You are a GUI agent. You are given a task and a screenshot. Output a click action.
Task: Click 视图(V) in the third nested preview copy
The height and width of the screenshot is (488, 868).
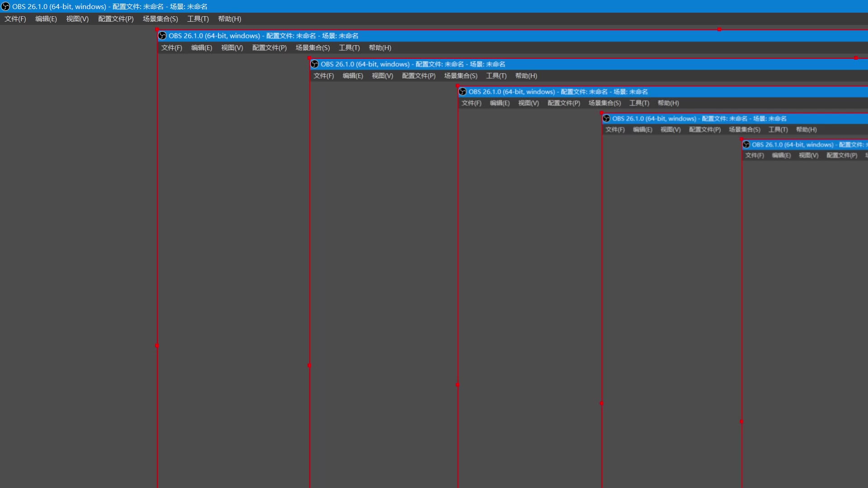click(x=528, y=103)
